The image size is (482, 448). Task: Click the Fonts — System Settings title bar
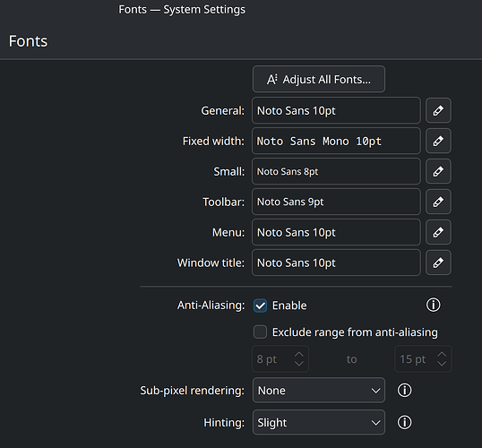(x=182, y=10)
